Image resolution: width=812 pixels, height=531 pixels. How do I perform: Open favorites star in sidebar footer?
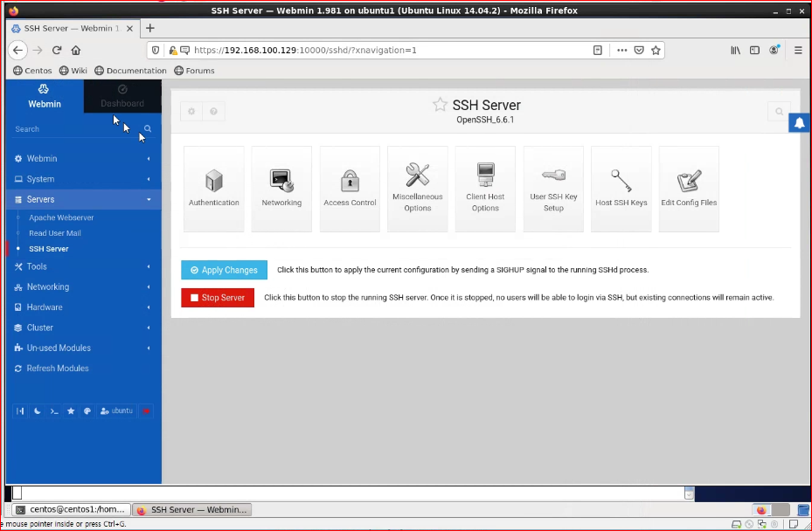point(71,411)
